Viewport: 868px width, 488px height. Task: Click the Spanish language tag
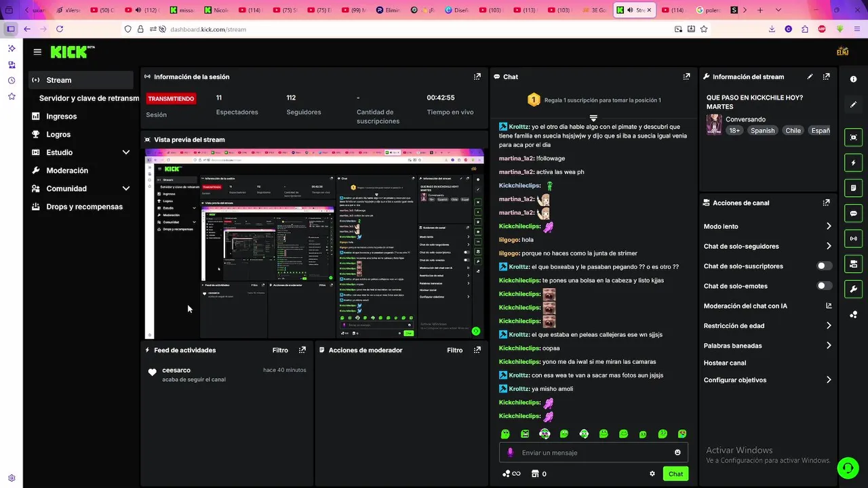click(762, 131)
